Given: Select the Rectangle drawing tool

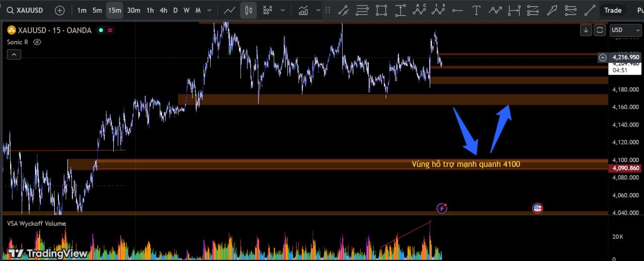Looking at the screenshot, I should 381,10.
